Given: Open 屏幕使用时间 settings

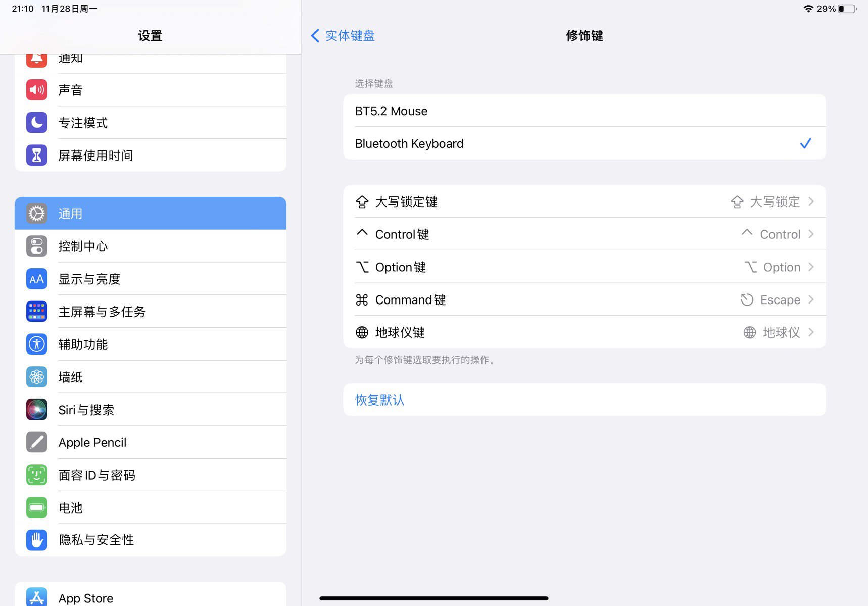Looking at the screenshot, I should point(151,156).
